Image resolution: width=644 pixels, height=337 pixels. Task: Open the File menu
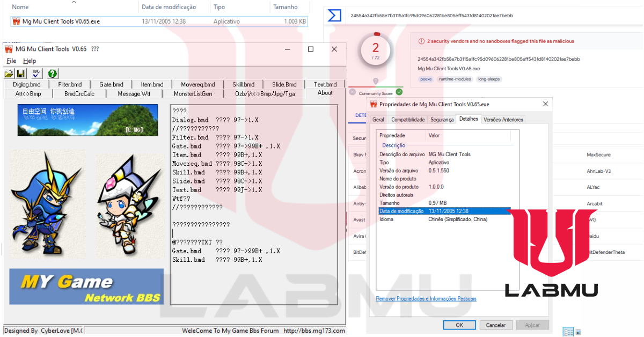[x=10, y=61]
